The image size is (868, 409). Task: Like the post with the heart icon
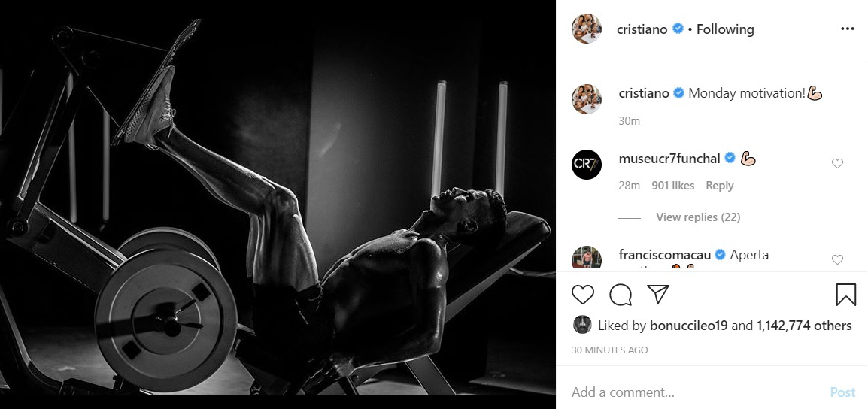coord(582,295)
